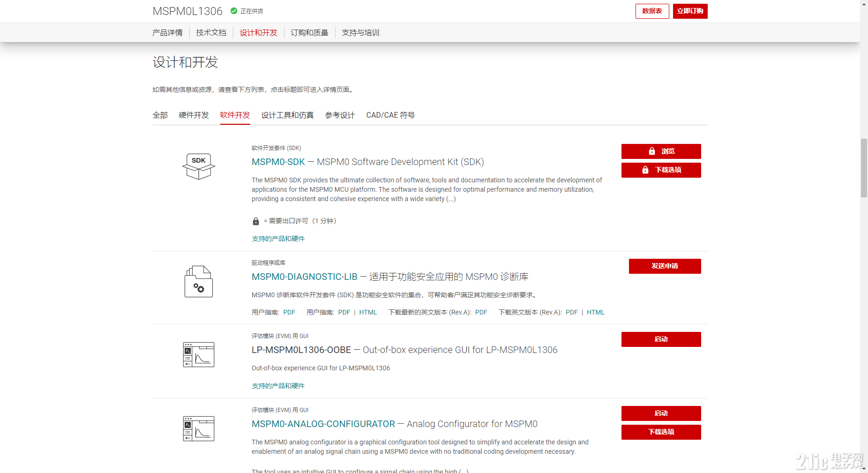This screenshot has height=473, width=868.
Task: Click the page vertical scrollbar thumb
Action: point(864,168)
